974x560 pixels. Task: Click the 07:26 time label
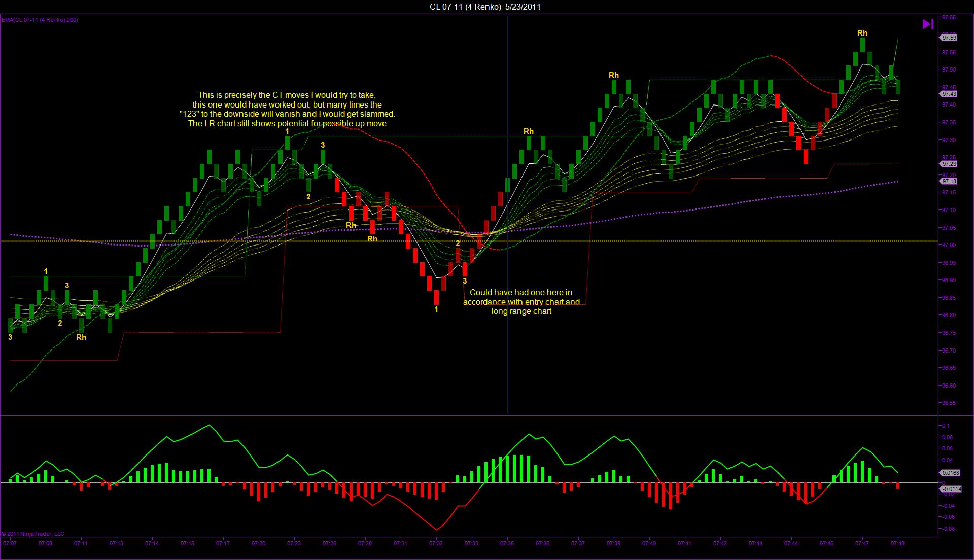[x=329, y=543]
